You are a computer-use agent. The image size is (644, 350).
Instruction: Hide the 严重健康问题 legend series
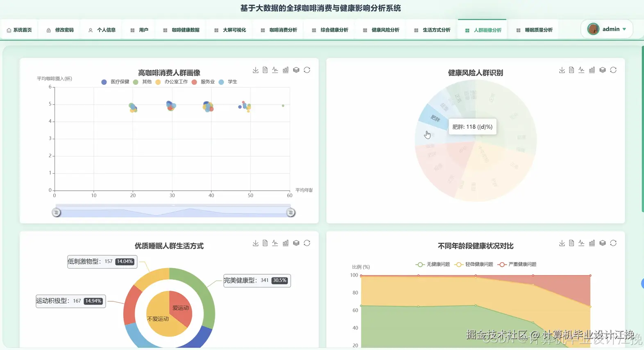[x=517, y=264]
